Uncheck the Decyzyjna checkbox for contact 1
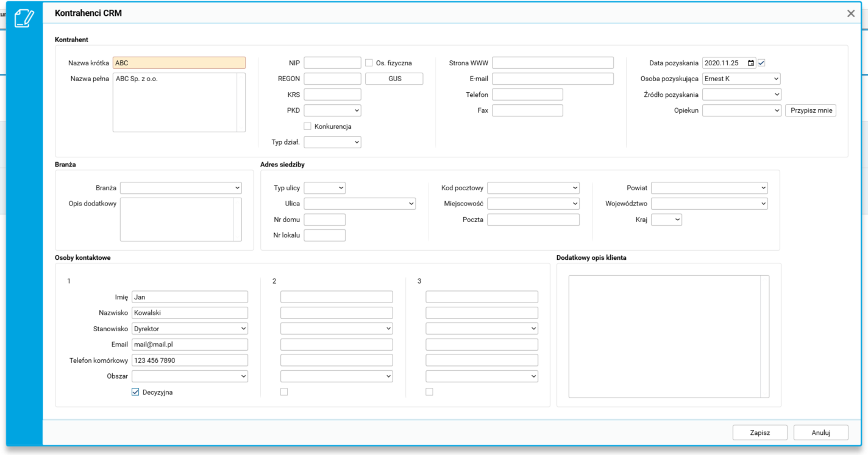 pyautogui.click(x=135, y=392)
